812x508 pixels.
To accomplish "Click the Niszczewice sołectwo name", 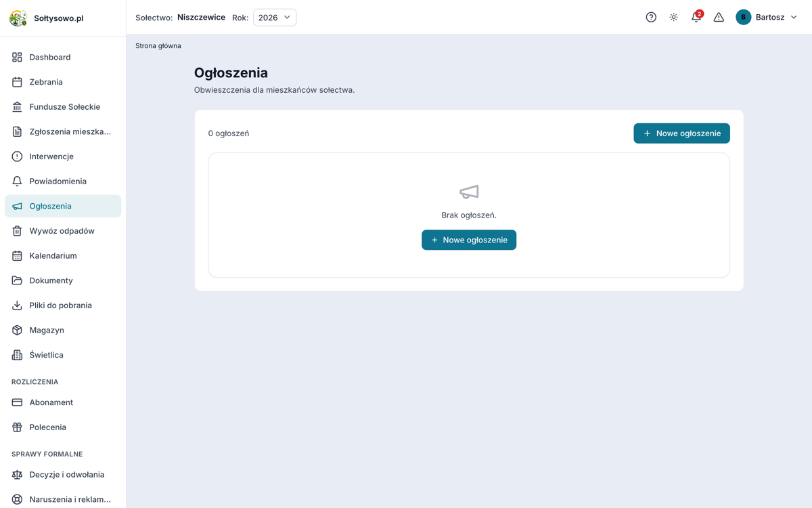I will [x=201, y=18].
